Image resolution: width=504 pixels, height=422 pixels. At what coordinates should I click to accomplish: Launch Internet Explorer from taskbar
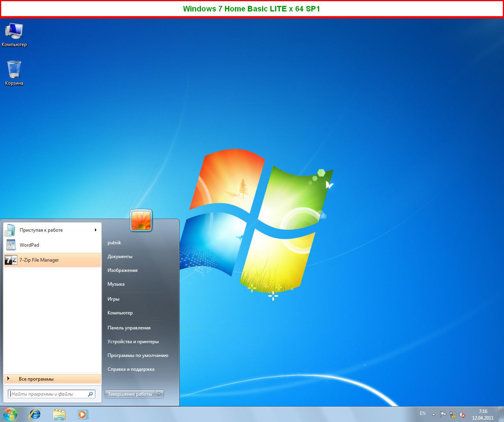pyautogui.click(x=35, y=415)
